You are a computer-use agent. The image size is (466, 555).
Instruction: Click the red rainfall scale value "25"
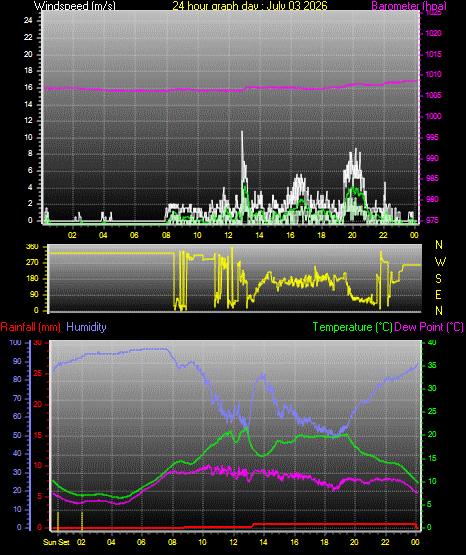tap(38, 373)
